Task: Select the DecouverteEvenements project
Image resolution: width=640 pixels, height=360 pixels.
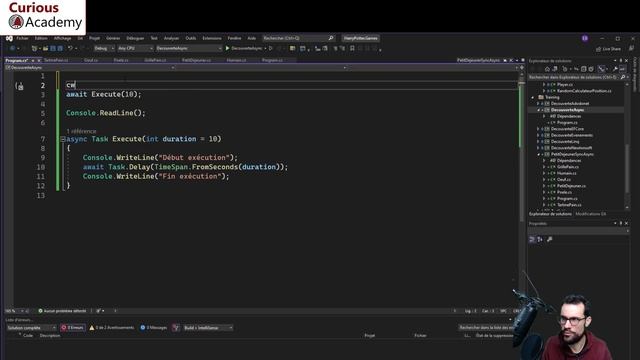Action: [x=572, y=135]
